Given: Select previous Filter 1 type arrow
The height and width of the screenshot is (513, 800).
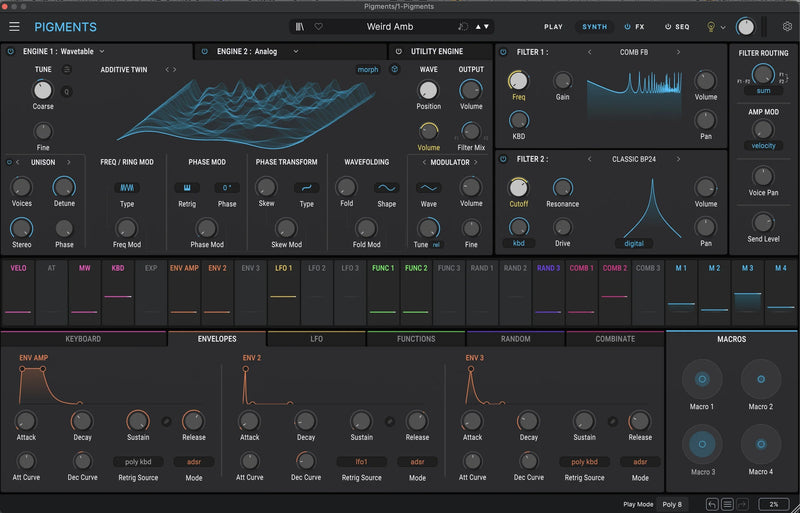Looking at the screenshot, I should click(590, 52).
